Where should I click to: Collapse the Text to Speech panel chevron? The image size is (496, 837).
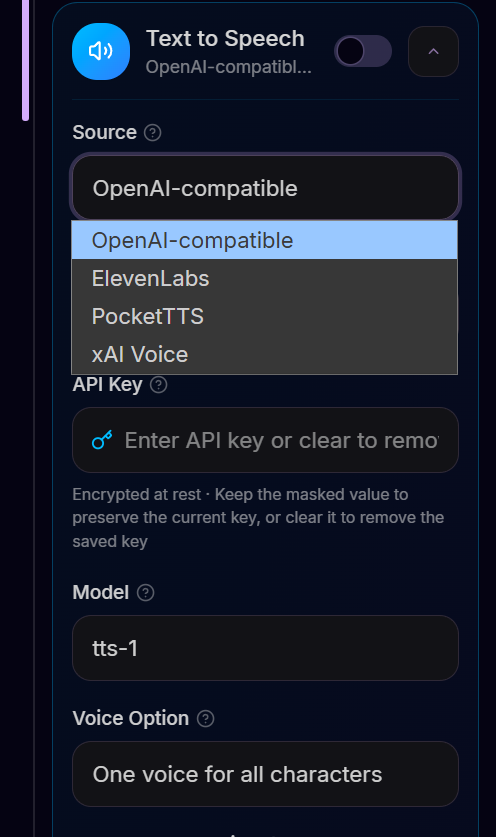tap(434, 51)
